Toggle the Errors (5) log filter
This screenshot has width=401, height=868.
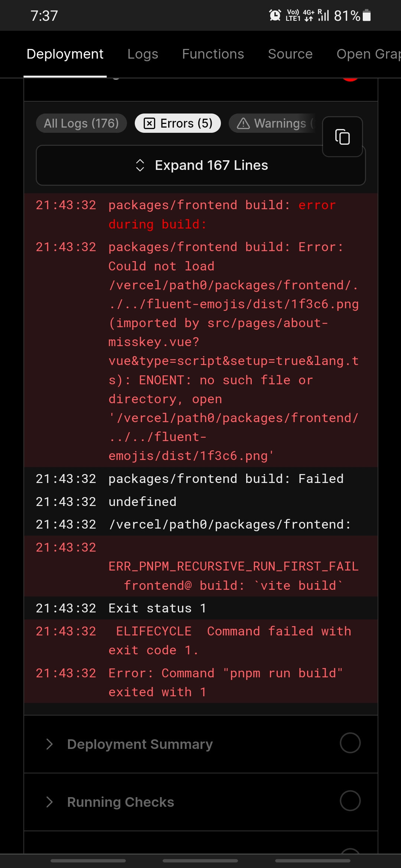pyautogui.click(x=177, y=123)
